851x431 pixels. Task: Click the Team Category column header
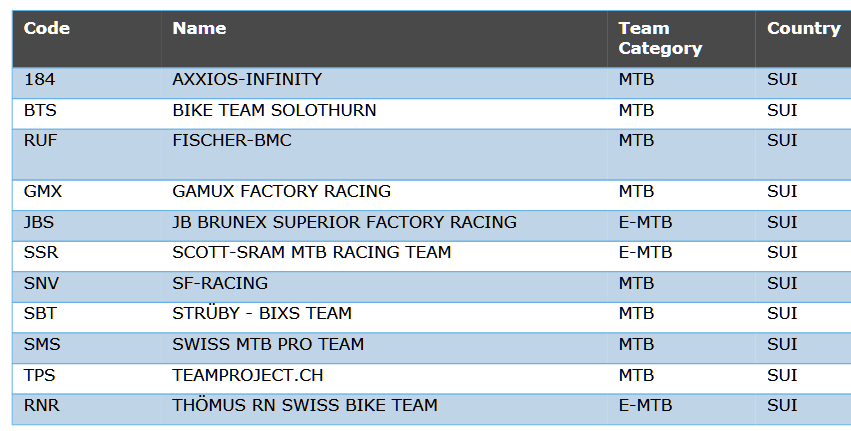click(660, 38)
